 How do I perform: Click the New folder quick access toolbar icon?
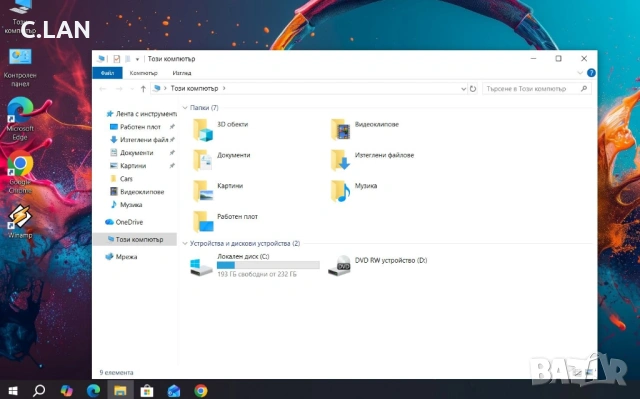pos(127,59)
